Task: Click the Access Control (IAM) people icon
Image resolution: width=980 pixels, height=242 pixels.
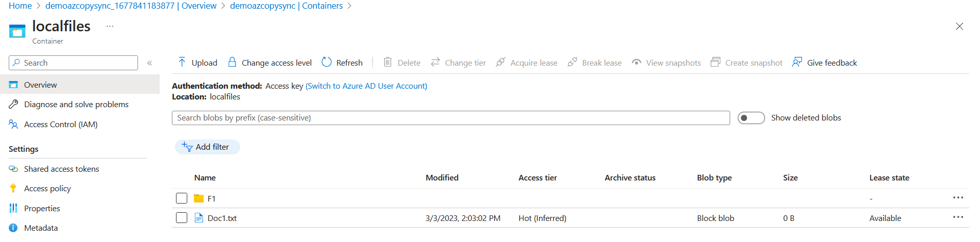Action: 13,124
